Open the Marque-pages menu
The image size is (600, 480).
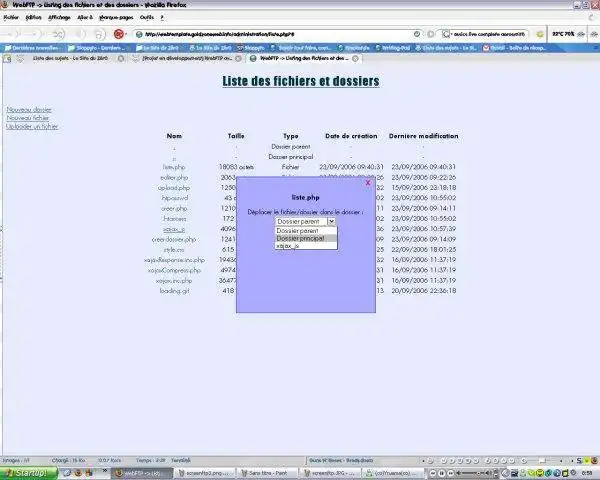pos(116,17)
